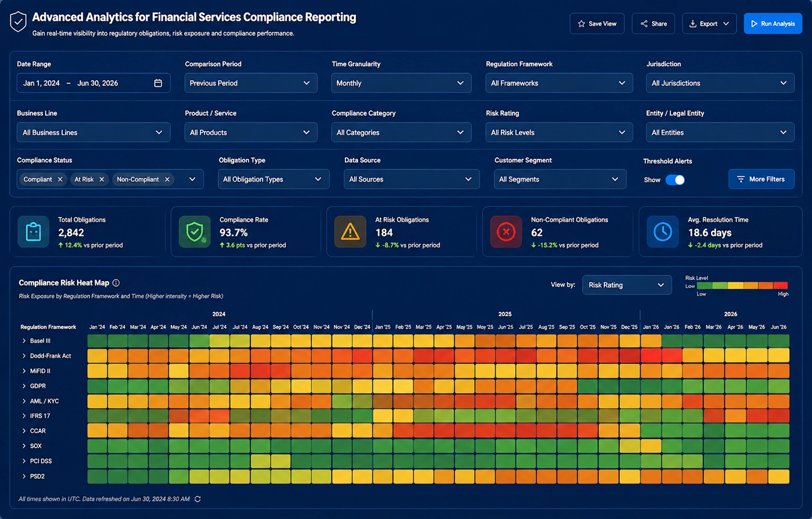812x519 pixels.
Task: Open the Business Line dropdown
Action: pos(94,132)
